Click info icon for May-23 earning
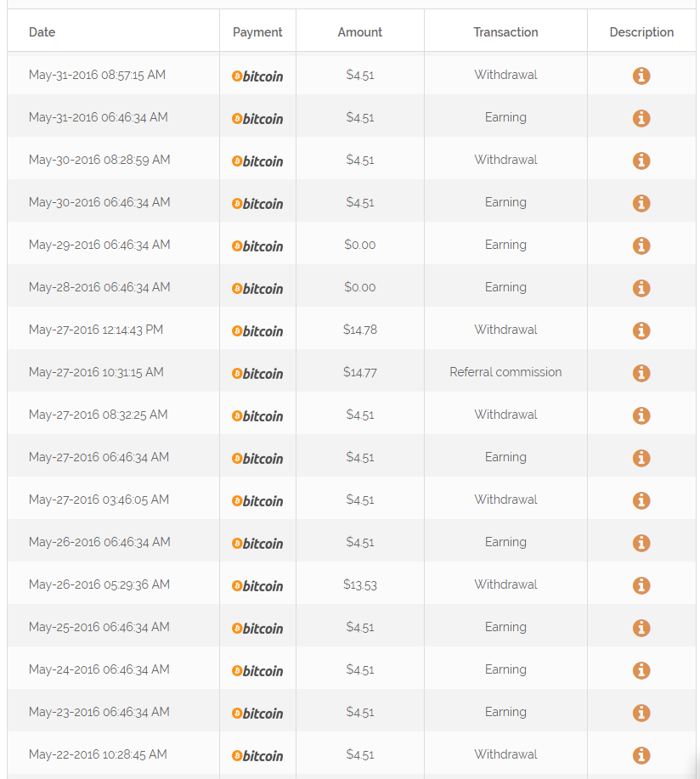This screenshot has height=779, width=700. [x=641, y=713]
